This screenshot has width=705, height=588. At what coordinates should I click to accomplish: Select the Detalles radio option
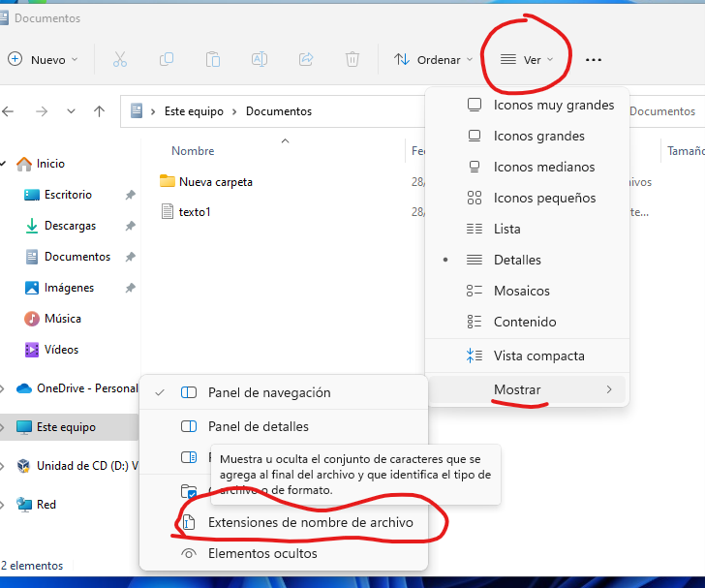pyautogui.click(x=517, y=260)
